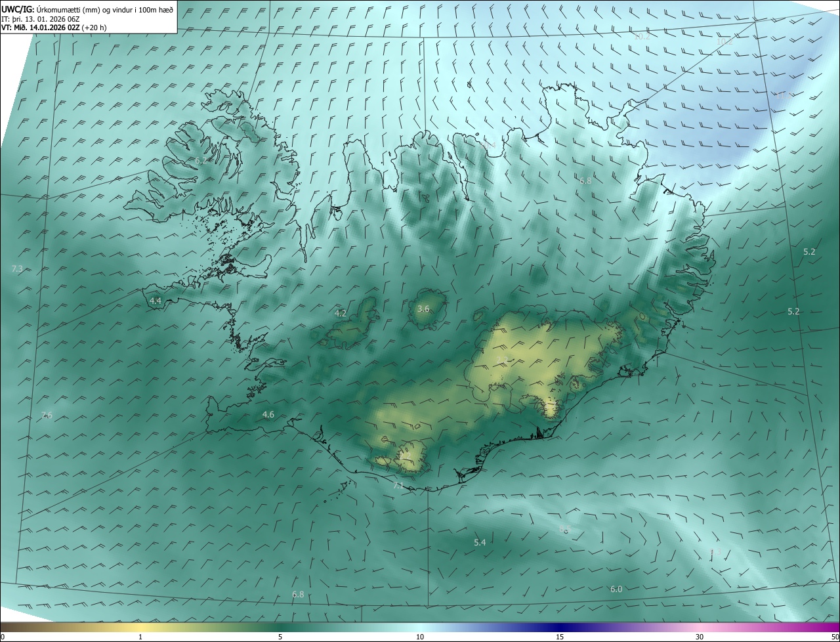Click the 7.6 value label on the map

[47, 415]
